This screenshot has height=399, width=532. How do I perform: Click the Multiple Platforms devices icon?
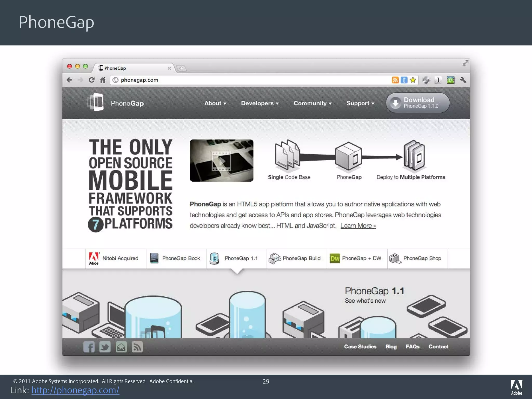pos(415,155)
